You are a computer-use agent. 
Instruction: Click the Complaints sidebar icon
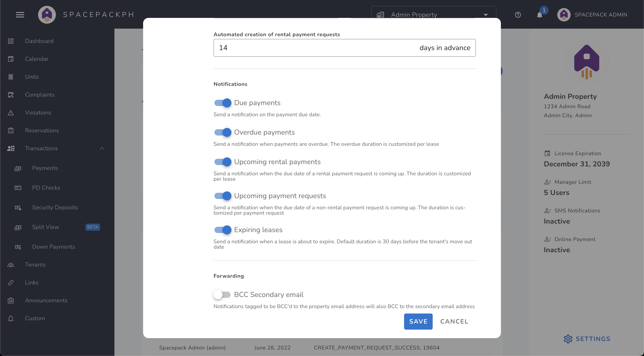[11, 95]
